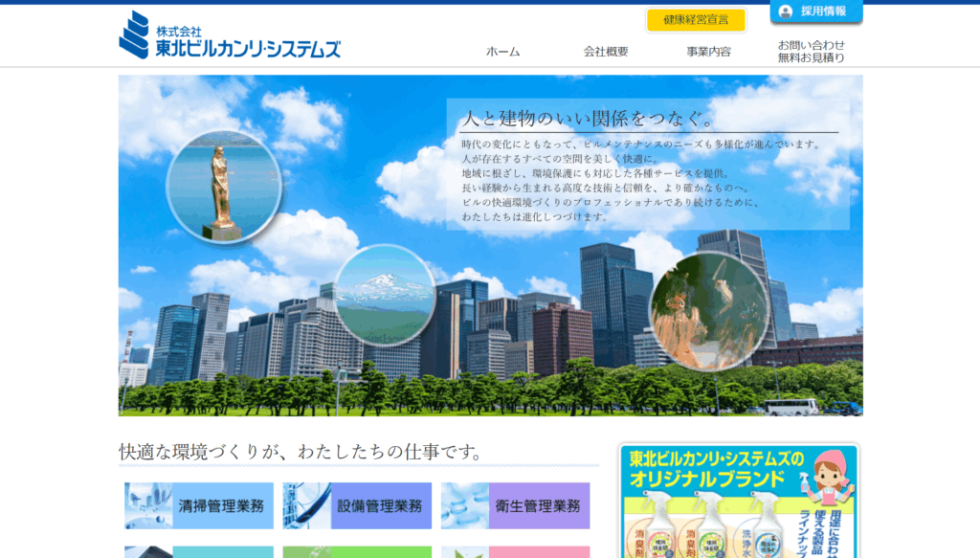Select the 清掃管理業務 service link

[x=221, y=506]
